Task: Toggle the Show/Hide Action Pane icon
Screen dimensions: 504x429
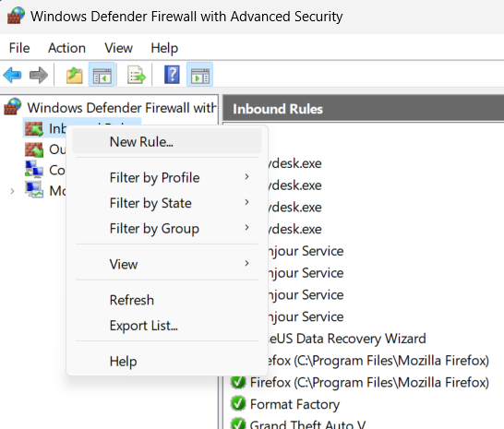Action: coord(199,75)
